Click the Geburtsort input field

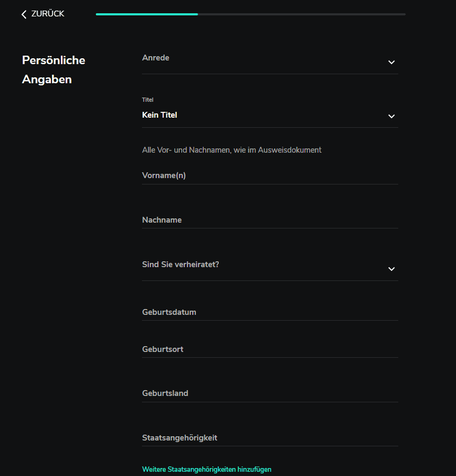tap(270, 350)
